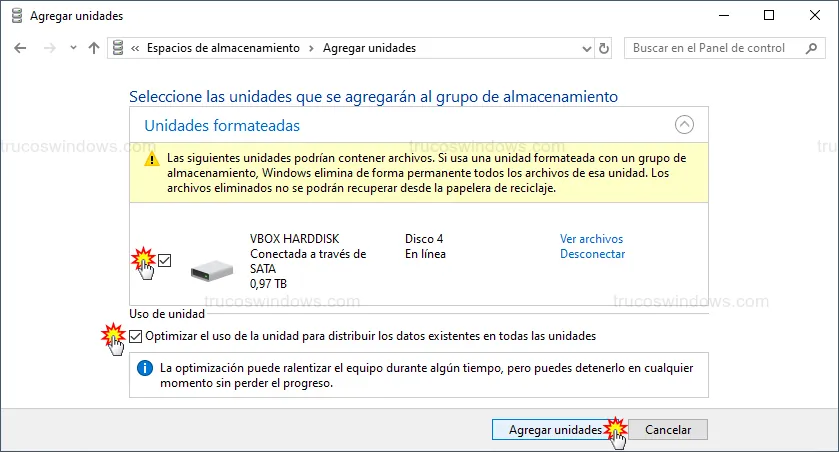Viewport: 839px width, 452px height.
Task: Click the storage icon in address bar
Action: point(119,48)
